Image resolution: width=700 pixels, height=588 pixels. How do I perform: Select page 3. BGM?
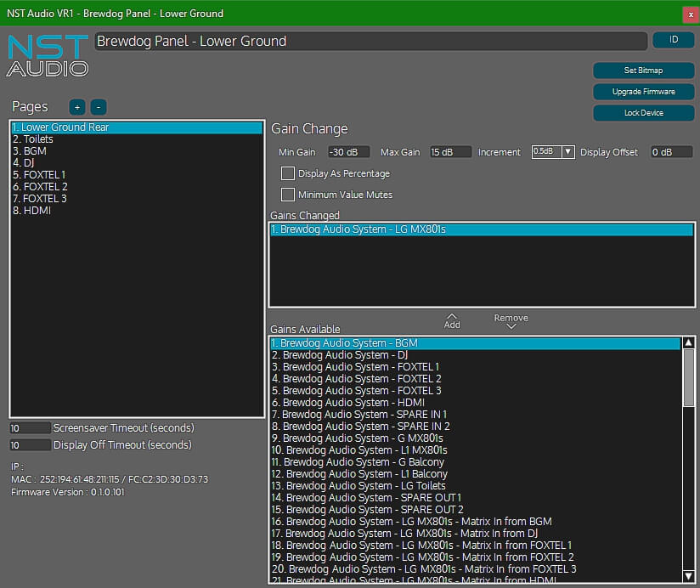[137, 151]
